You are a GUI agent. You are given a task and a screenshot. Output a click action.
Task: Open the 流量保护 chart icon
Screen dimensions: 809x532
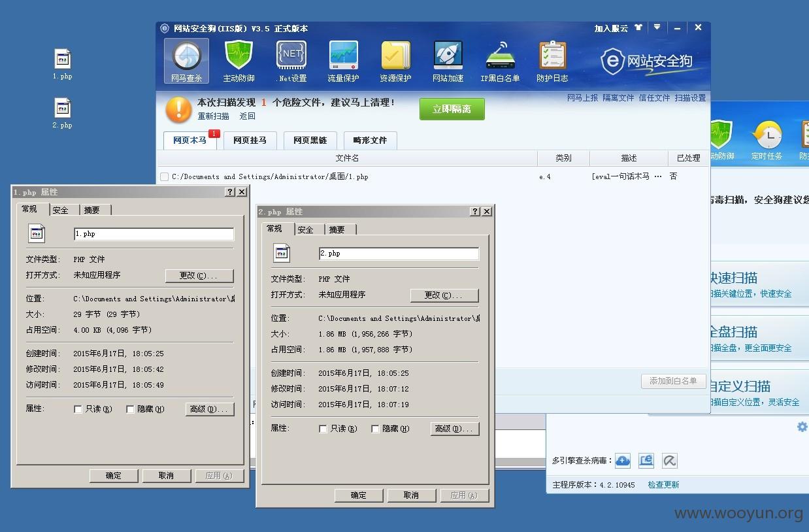click(x=343, y=61)
